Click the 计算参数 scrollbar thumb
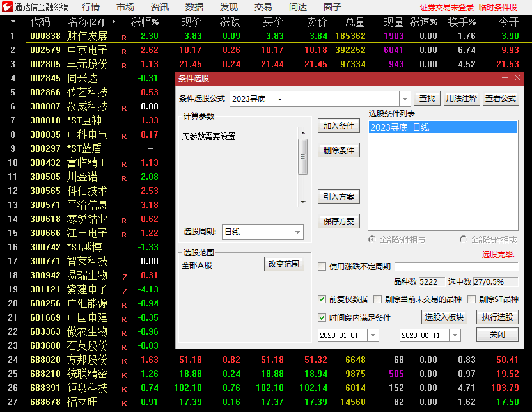The height and width of the screenshot is (412, 532). point(303,157)
